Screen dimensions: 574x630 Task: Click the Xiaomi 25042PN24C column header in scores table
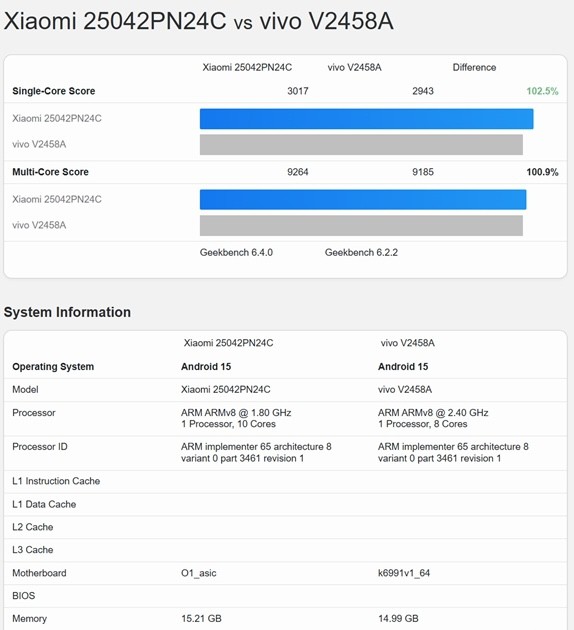(x=247, y=68)
